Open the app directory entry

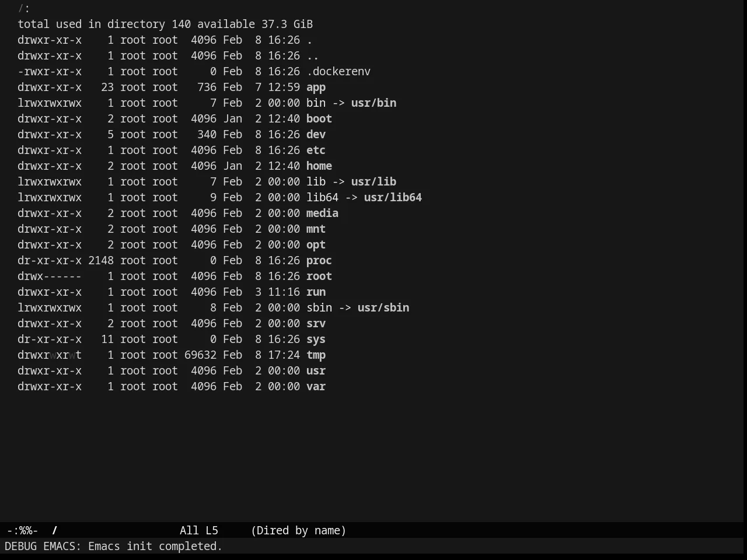click(316, 87)
